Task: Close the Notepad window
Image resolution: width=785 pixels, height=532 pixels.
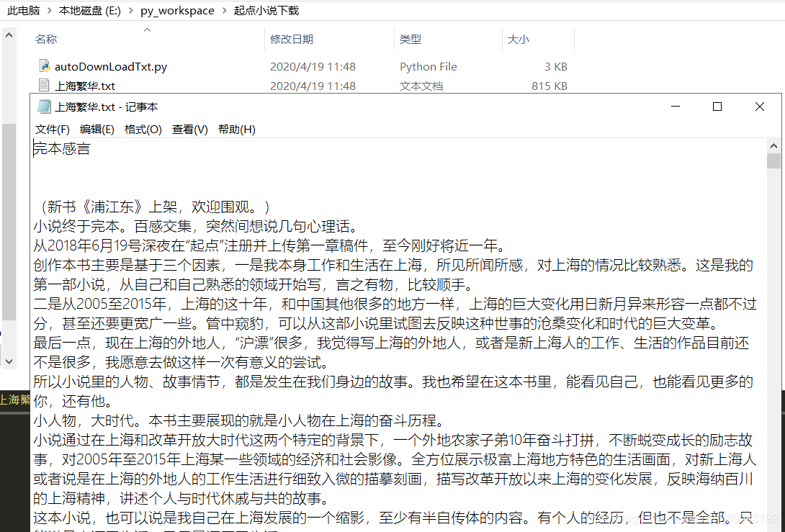Action: [x=760, y=107]
